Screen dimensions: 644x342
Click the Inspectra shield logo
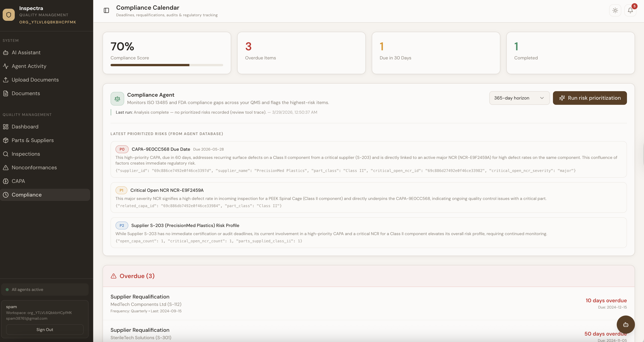tap(9, 15)
